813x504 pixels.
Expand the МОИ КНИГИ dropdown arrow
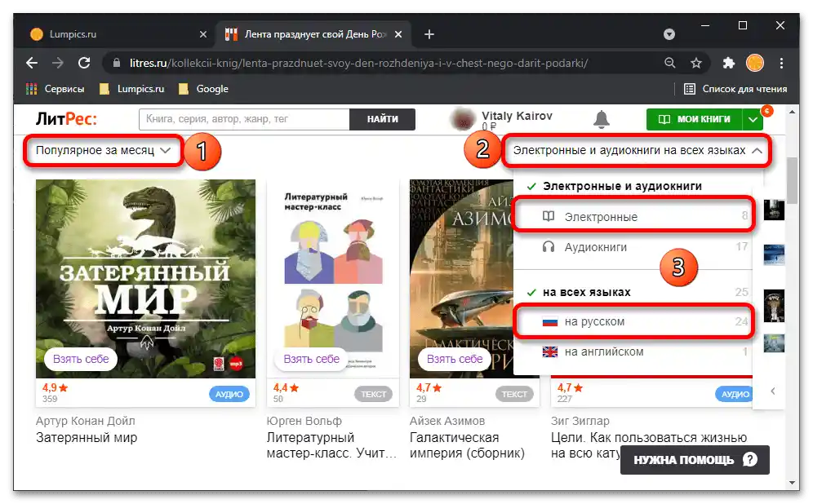pyautogui.click(x=753, y=119)
